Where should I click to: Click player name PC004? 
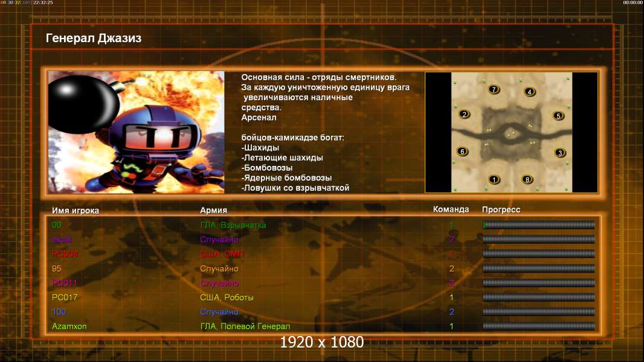pyautogui.click(x=65, y=254)
